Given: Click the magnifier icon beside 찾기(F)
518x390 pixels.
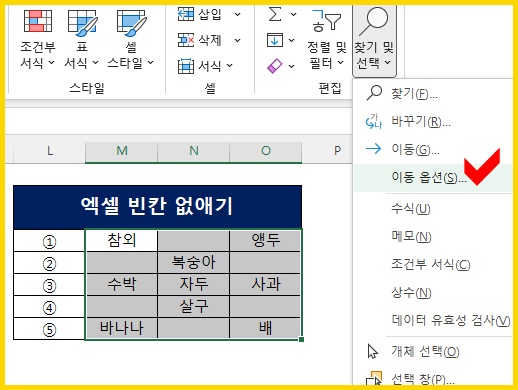Looking at the screenshot, I should [x=374, y=93].
